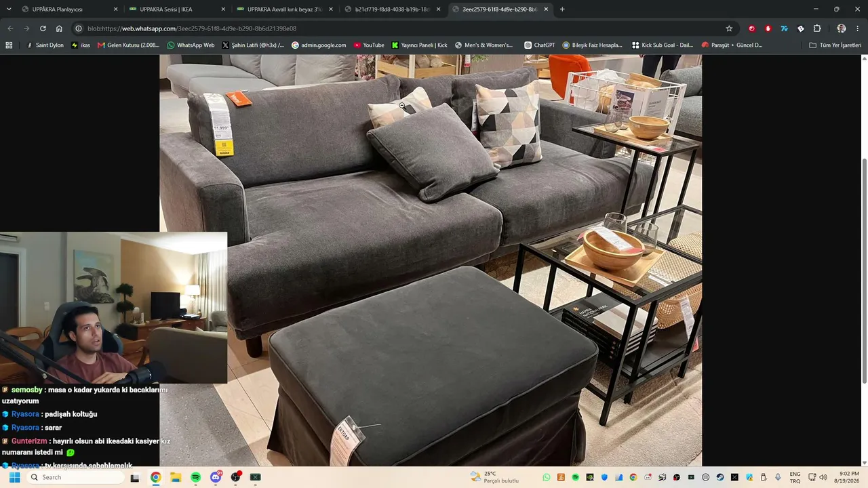Click the chat username semosby
The height and width of the screenshot is (488, 868).
27,390
